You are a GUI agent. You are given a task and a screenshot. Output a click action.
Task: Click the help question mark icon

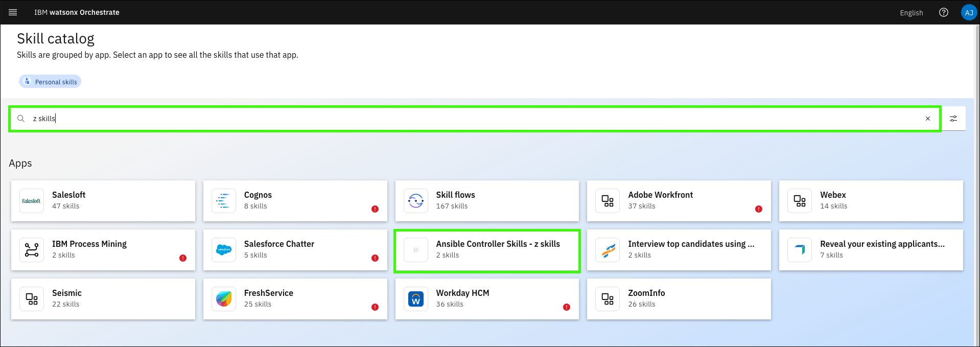pyautogui.click(x=943, y=12)
